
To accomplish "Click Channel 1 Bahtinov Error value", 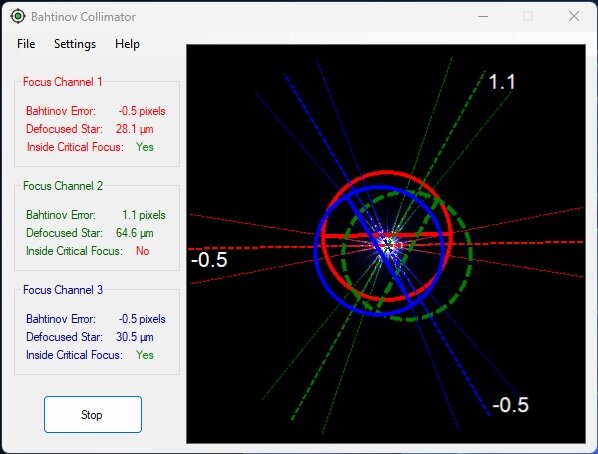I will click(x=142, y=111).
